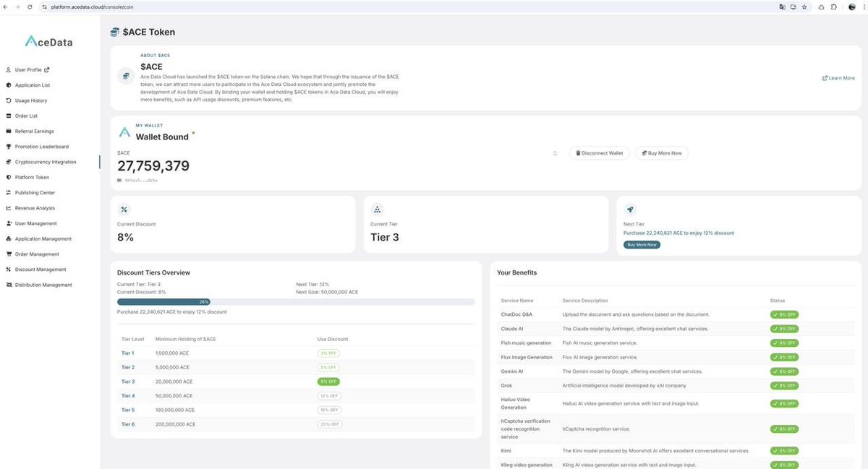Click the Service Description column header
The width and height of the screenshot is (868, 469).
pyautogui.click(x=585, y=301)
